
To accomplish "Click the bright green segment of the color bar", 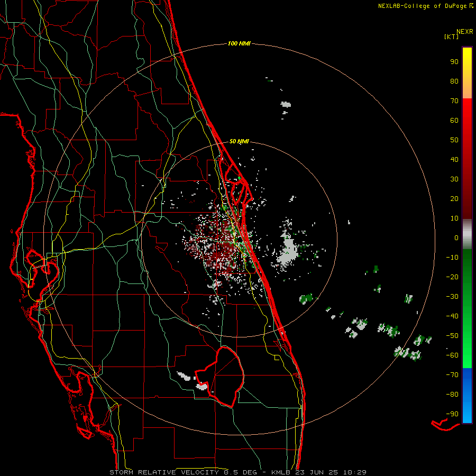I will 467,308.
